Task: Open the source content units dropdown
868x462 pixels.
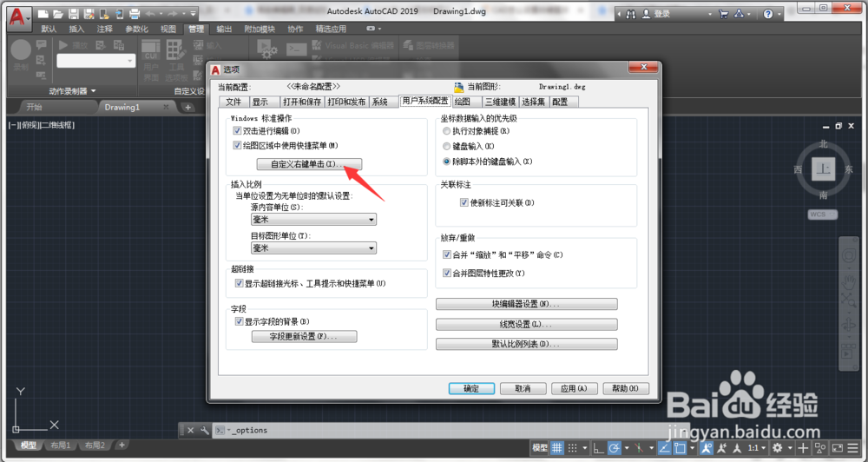Action: point(313,220)
